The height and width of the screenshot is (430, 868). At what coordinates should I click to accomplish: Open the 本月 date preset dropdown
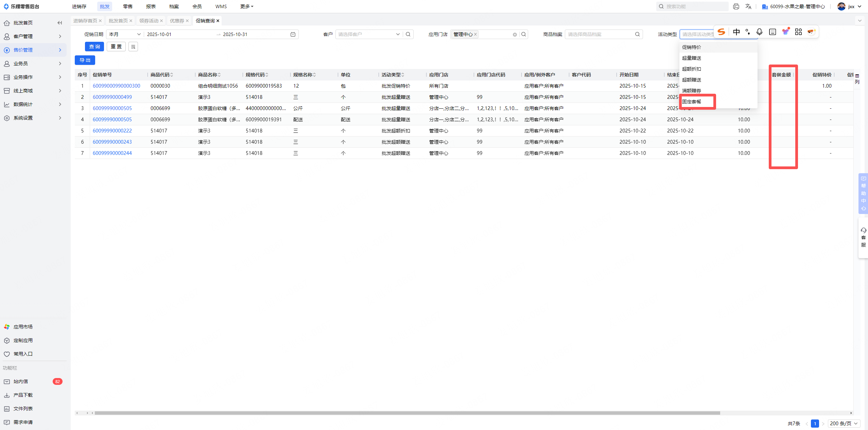click(125, 34)
